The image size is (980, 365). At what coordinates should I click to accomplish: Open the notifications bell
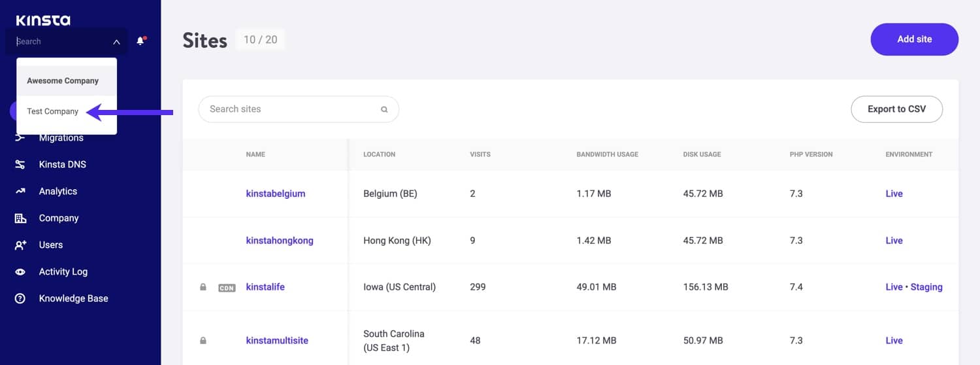pos(140,41)
